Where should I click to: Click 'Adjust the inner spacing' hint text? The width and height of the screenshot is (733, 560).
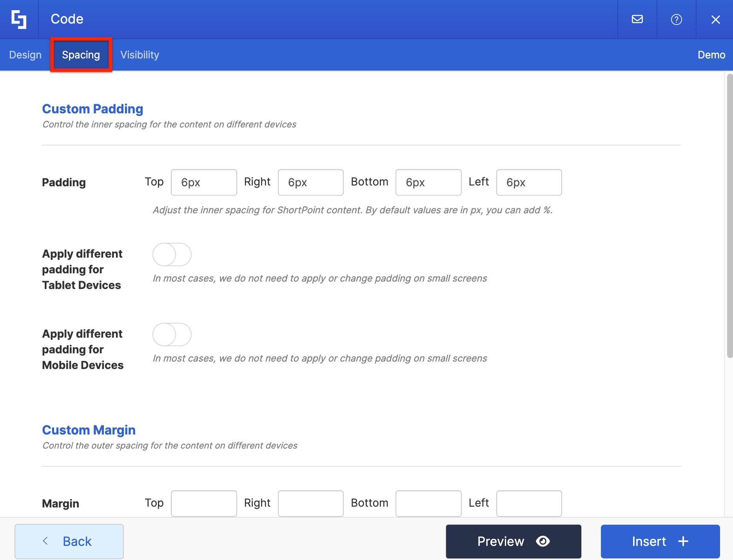pyautogui.click(x=353, y=210)
